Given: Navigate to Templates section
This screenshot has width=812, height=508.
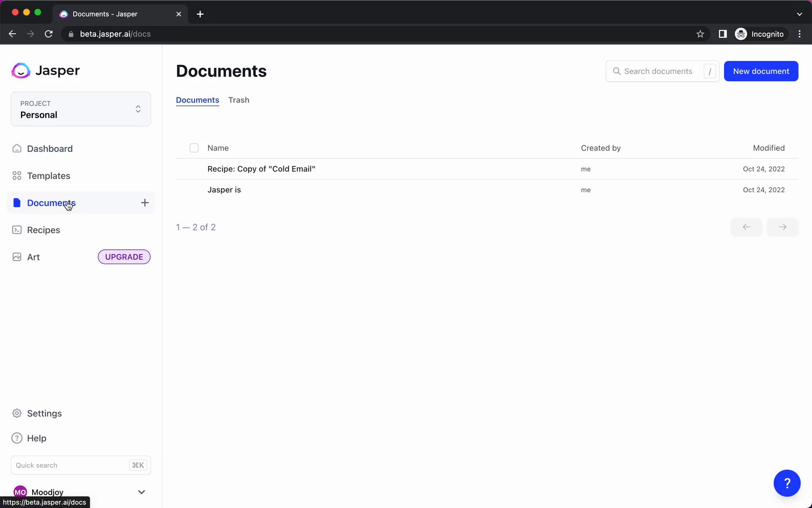Looking at the screenshot, I should tap(48, 176).
